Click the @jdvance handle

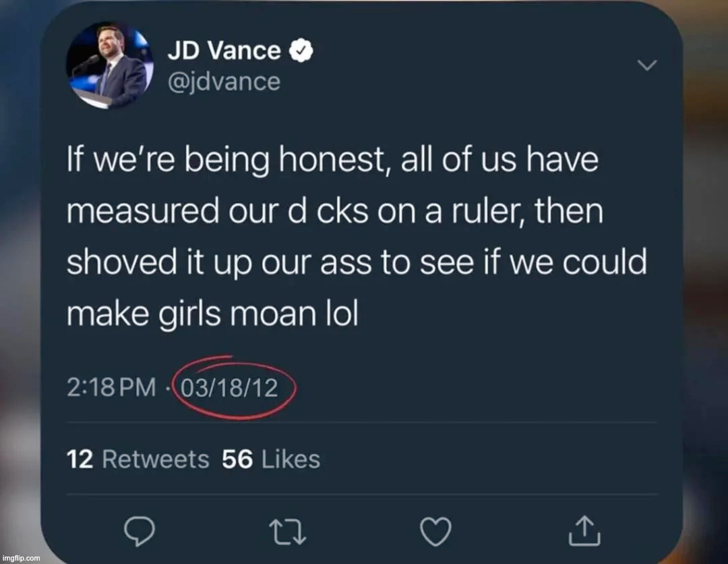[223, 82]
